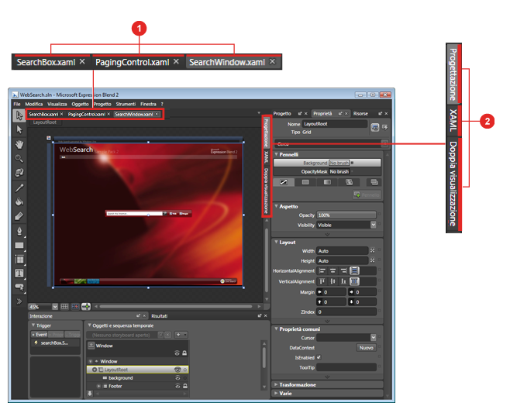The image size is (510, 420).
Task: Align vertically to top
Action: [x=322, y=281]
